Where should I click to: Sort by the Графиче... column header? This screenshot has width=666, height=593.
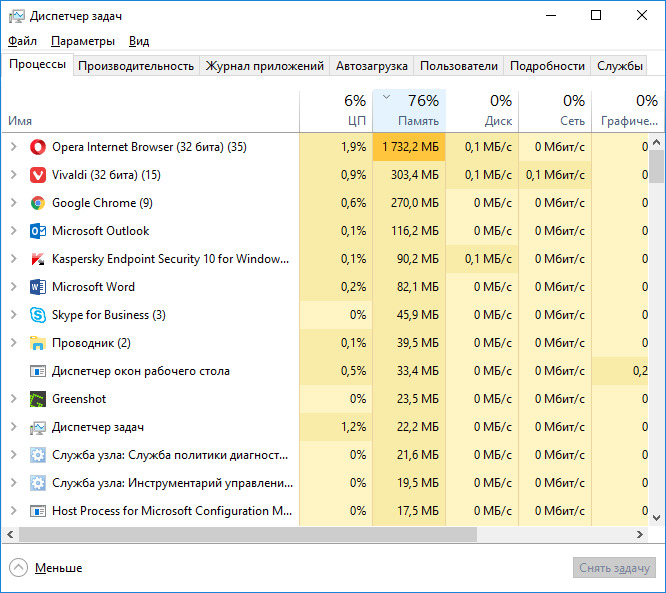629,111
